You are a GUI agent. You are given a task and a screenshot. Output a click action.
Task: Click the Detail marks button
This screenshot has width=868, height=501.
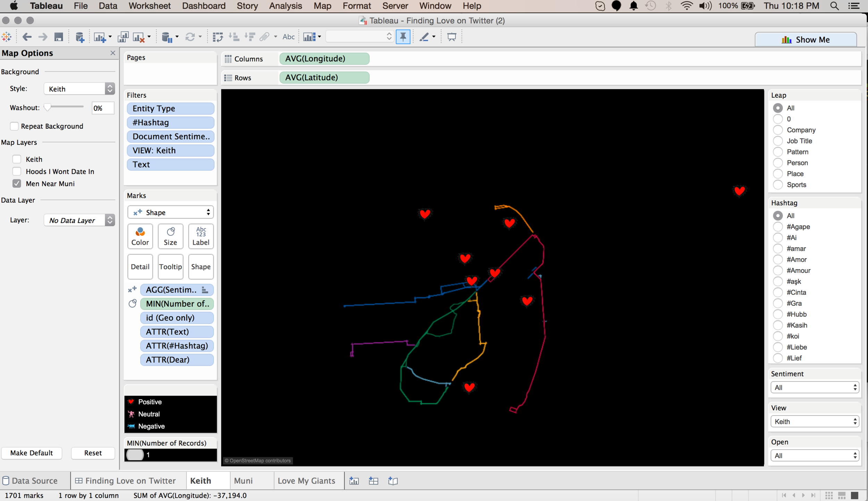coord(140,267)
